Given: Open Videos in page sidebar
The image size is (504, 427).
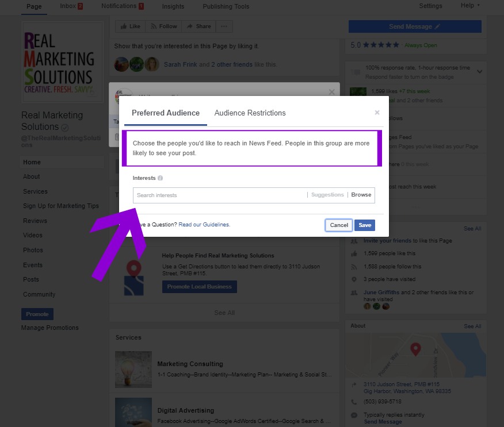Looking at the screenshot, I should tap(33, 235).
